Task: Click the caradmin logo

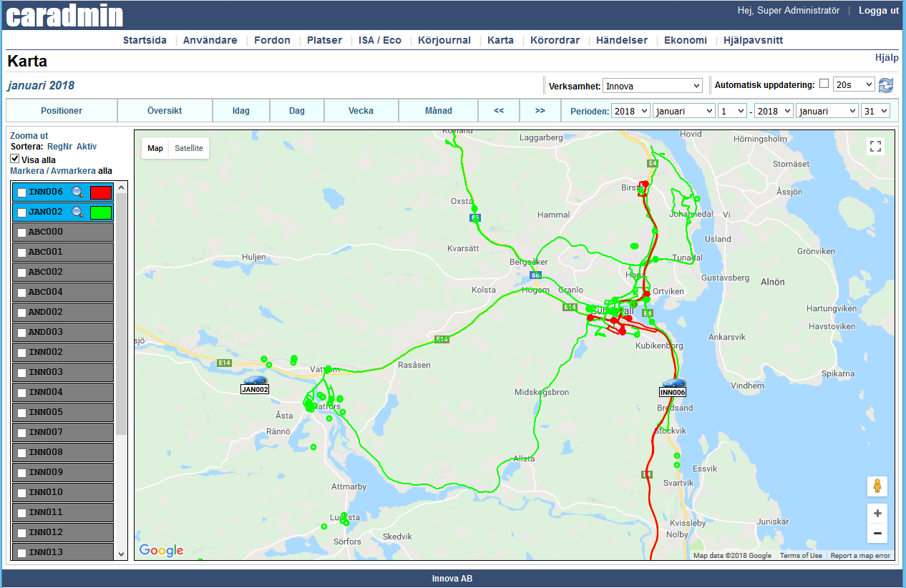Action: (x=65, y=15)
